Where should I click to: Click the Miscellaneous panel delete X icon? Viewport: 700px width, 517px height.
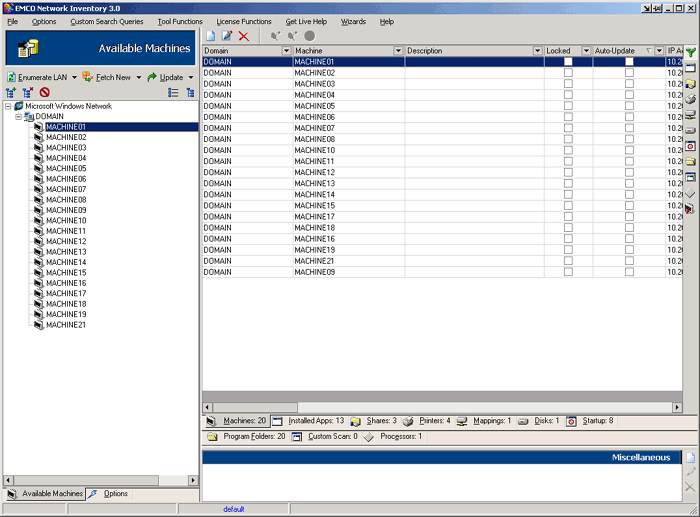click(x=690, y=487)
